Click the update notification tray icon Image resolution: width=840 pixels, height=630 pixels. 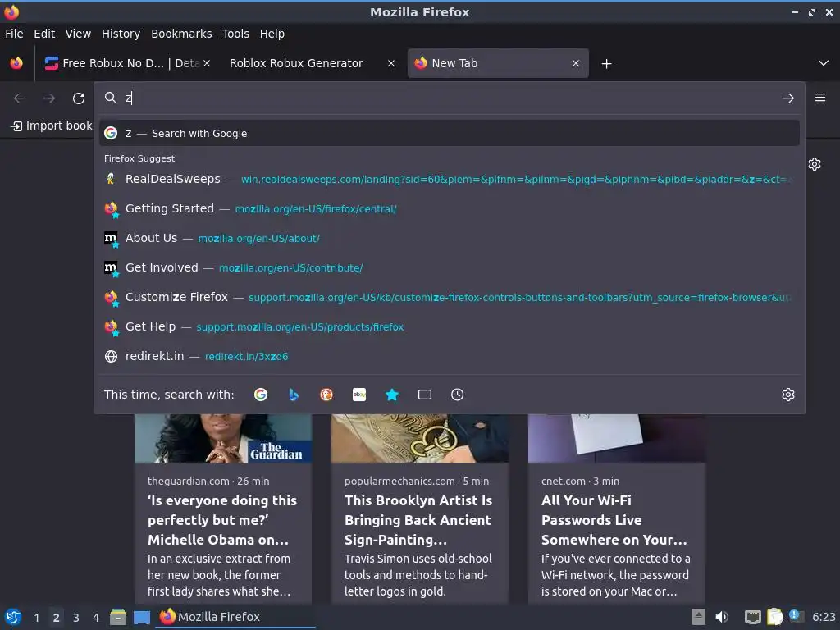[796, 617]
